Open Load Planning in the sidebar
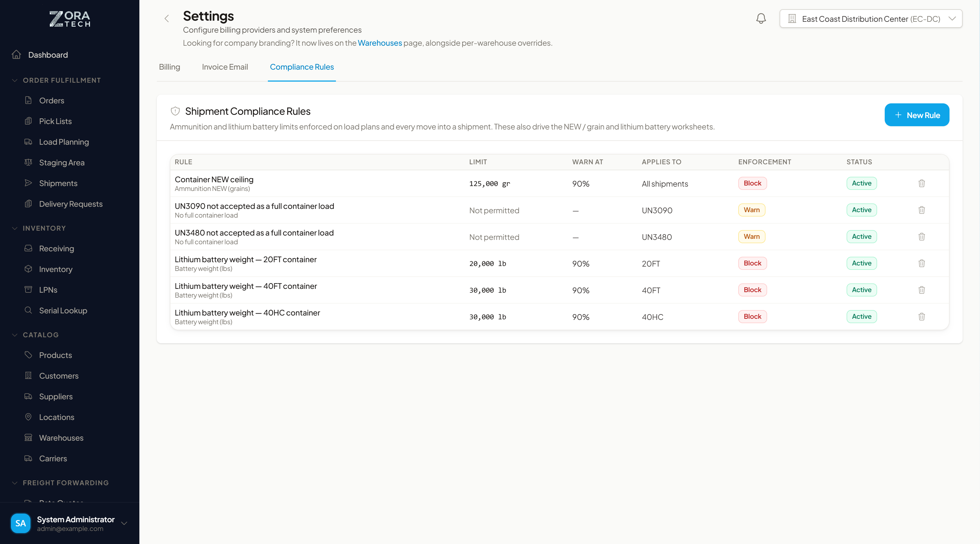 [x=64, y=142]
